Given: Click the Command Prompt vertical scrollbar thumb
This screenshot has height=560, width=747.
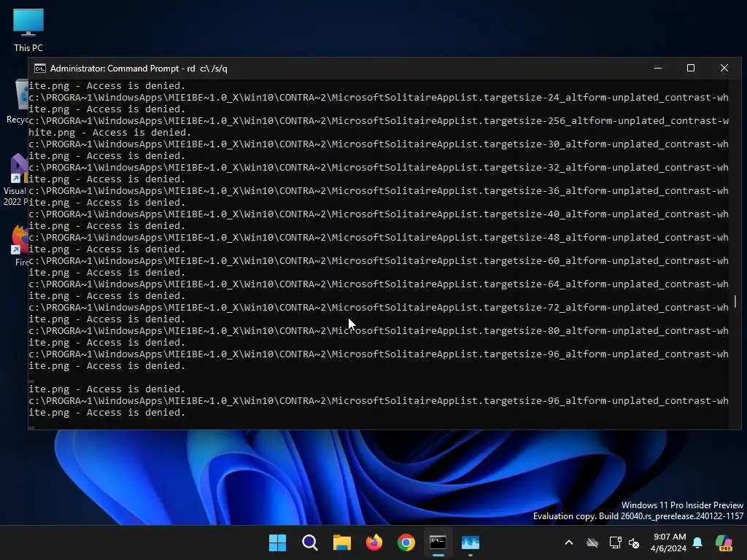Looking at the screenshot, I should [735, 301].
